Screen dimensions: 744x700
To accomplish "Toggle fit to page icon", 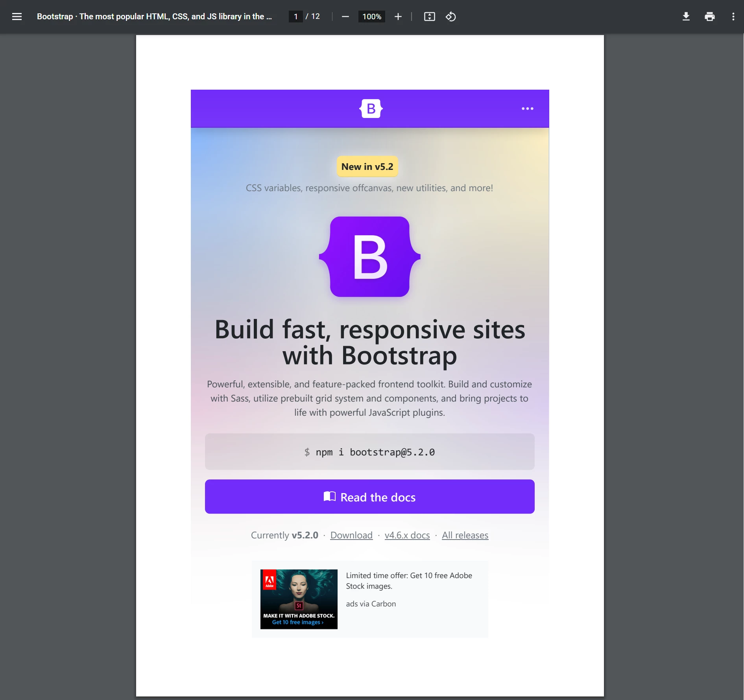I will [430, 17].
